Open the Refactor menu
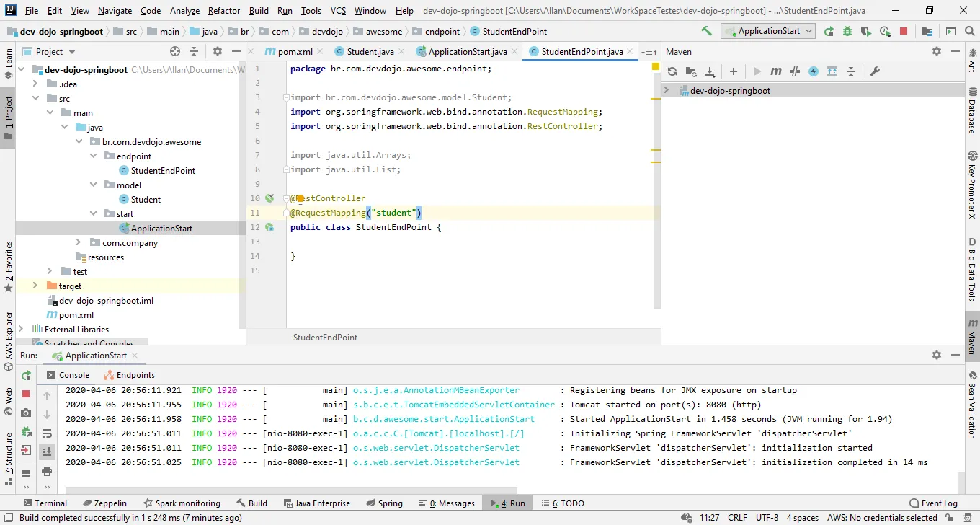This screenshot has width=980, height=525. [223, 11]
